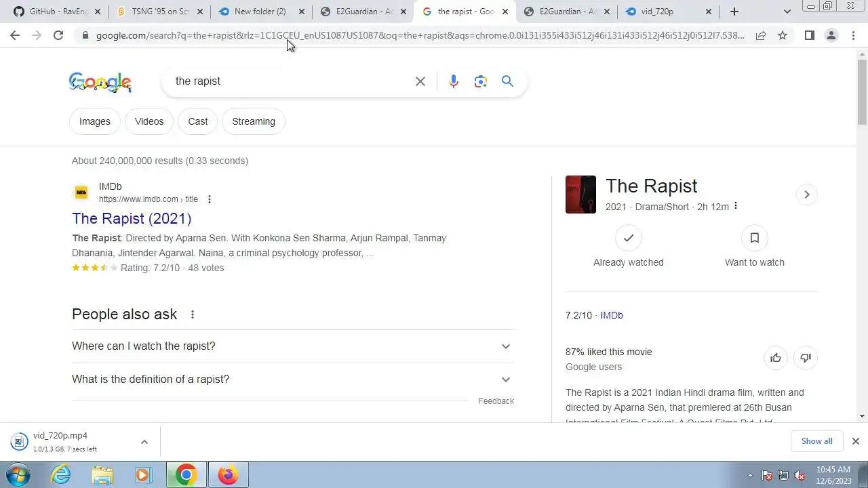Click into the Google search field
This screenshot has height=488, width=868.
[290, 81]
